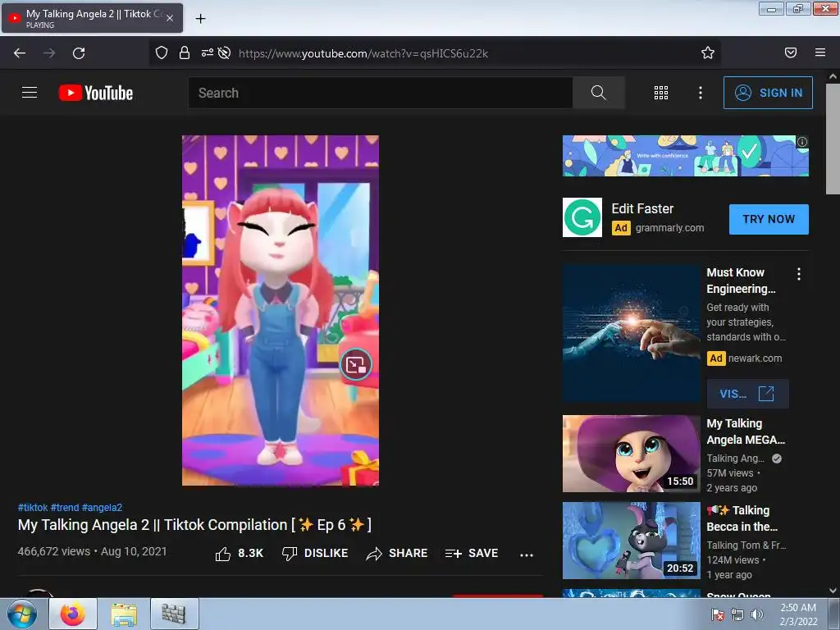The image size is (840, 630).
Task: Like the video with thumbs up
Action: tap(239, 554)
